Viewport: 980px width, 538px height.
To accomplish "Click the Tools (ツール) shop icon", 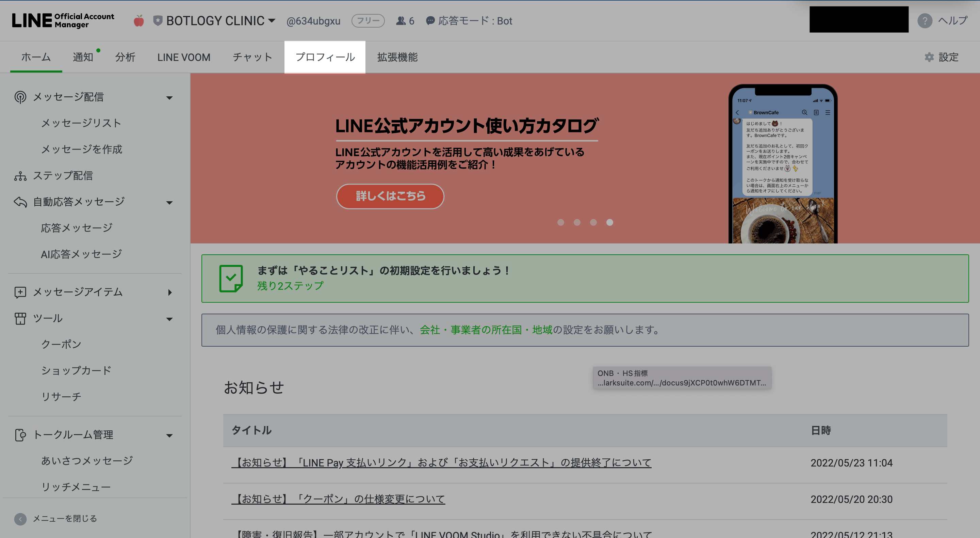I will [20, 318].
